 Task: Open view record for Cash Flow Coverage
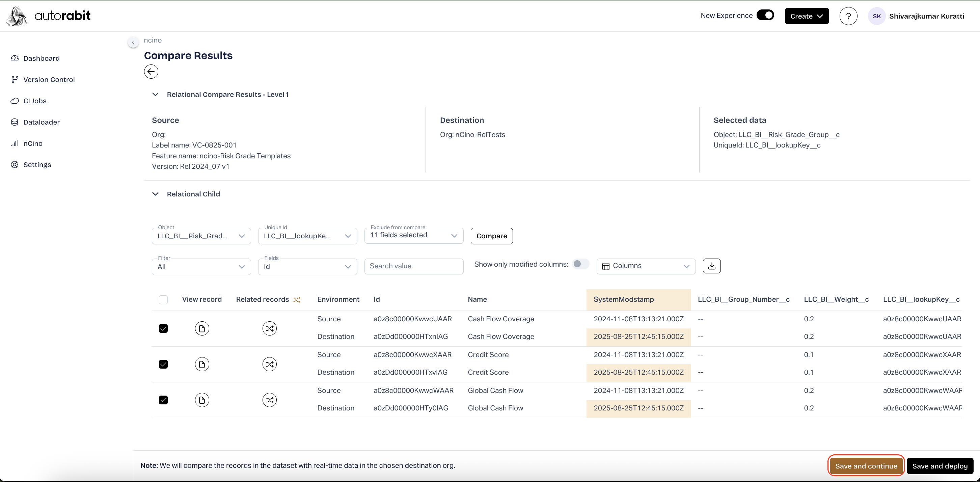(202, 328)
